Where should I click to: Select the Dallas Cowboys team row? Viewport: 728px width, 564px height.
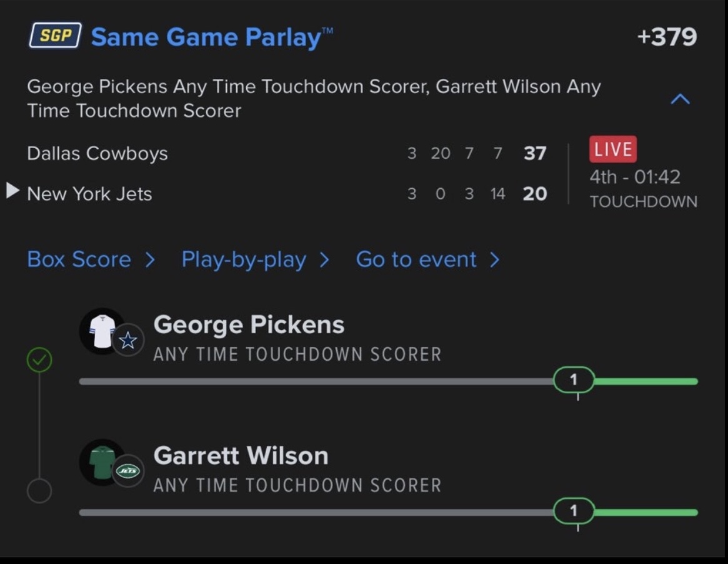pyautogui.click(x=97, y=153)
